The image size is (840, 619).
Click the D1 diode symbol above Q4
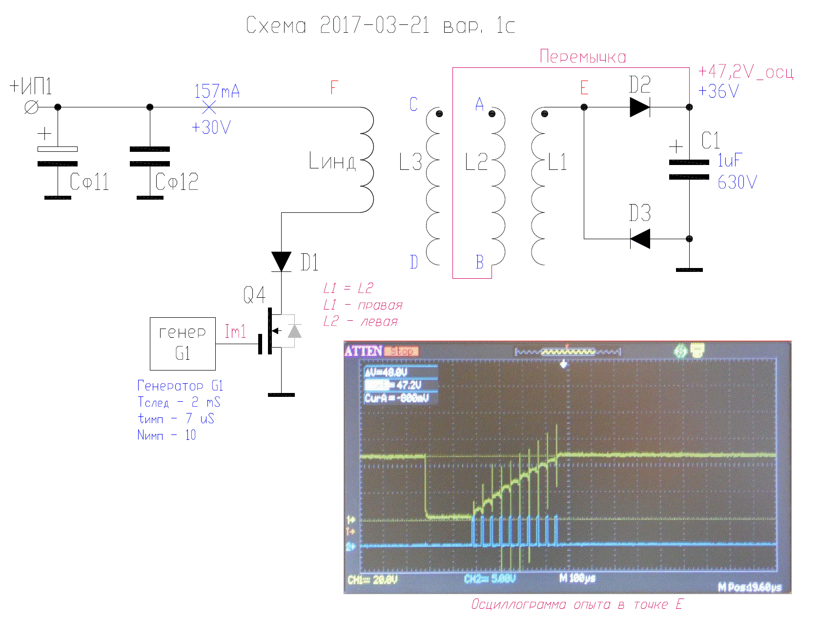pyautogui.click(x=281, y=262)
